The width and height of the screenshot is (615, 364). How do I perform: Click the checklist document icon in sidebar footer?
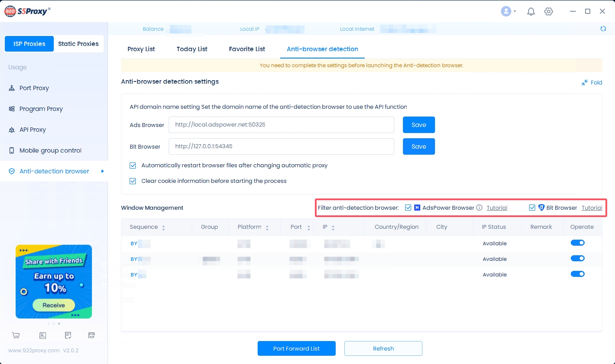[x=68, y=335]
